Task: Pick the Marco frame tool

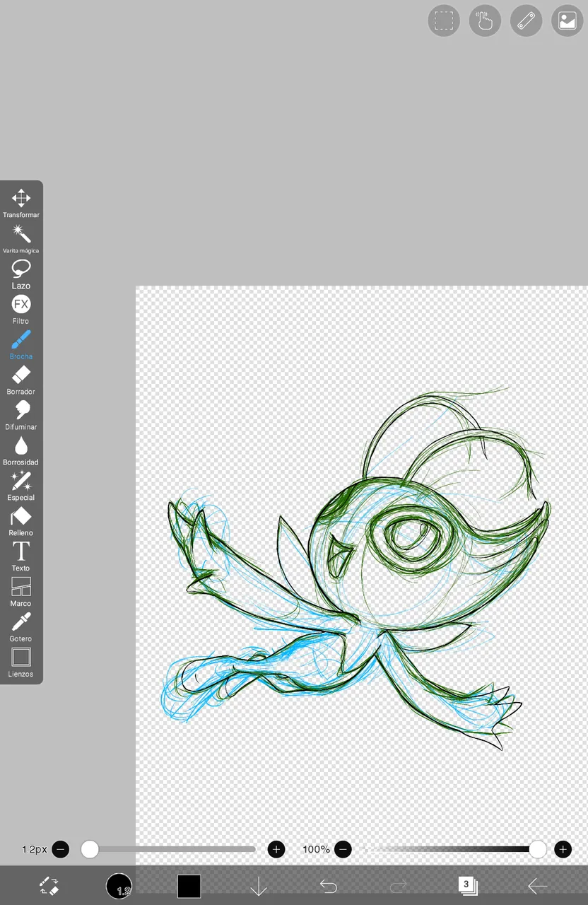Action: point(21,592)
